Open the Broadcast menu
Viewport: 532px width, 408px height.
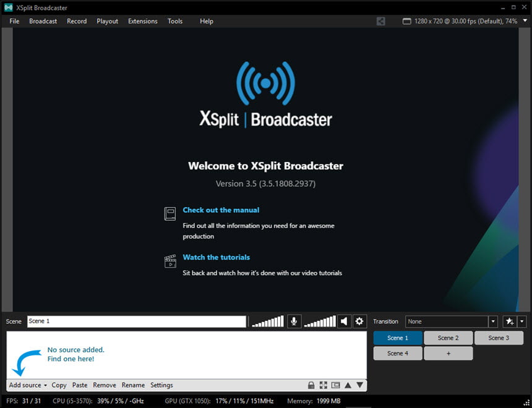tap(43, 21)
